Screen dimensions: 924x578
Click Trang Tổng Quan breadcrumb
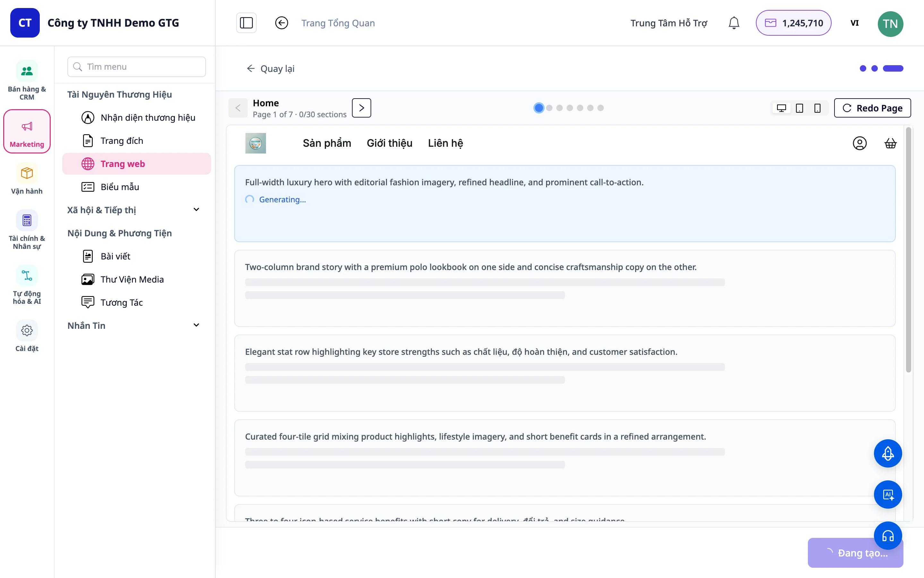pyautogui.click(x=338, y=23)
